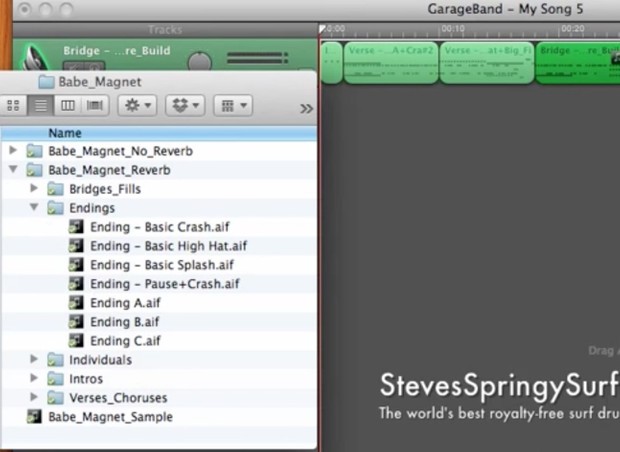Expand the Verses_Choruses folder

(34, 397)
